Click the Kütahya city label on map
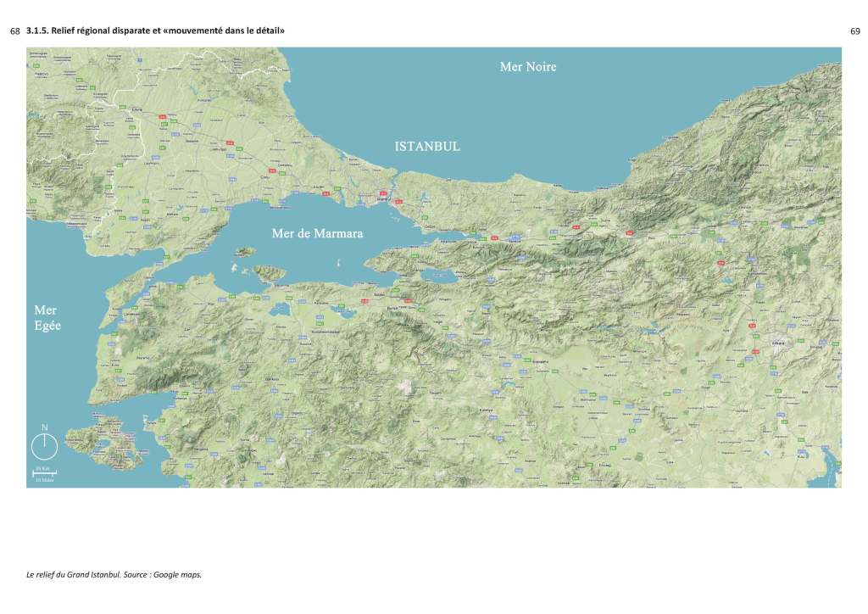Viewport: 868px width, 614px height. pos(487,410)
